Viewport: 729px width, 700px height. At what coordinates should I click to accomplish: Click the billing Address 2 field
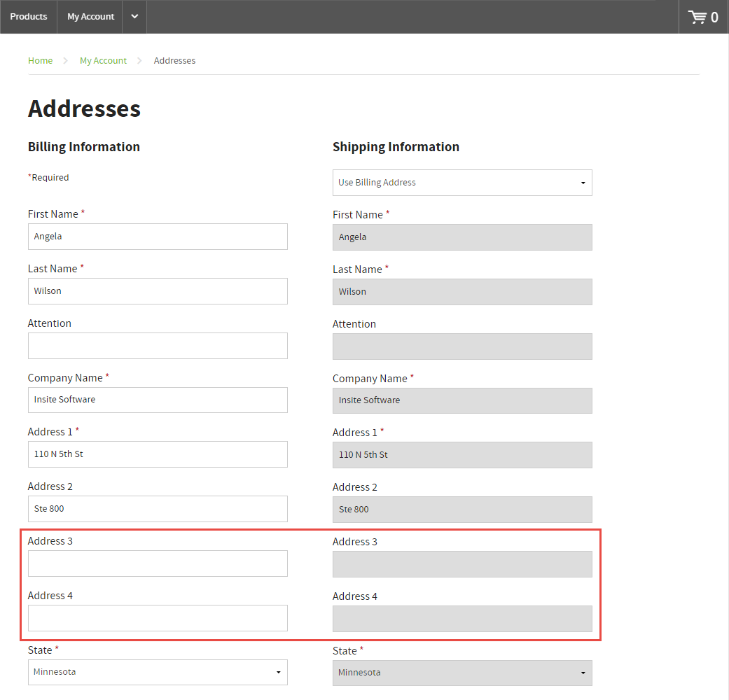pos(158,509)
